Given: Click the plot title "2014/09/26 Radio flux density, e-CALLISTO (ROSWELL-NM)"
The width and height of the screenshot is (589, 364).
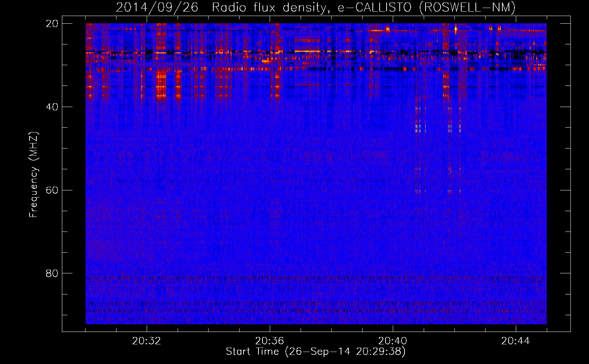Looking at the screenshot, I should 316,8.
